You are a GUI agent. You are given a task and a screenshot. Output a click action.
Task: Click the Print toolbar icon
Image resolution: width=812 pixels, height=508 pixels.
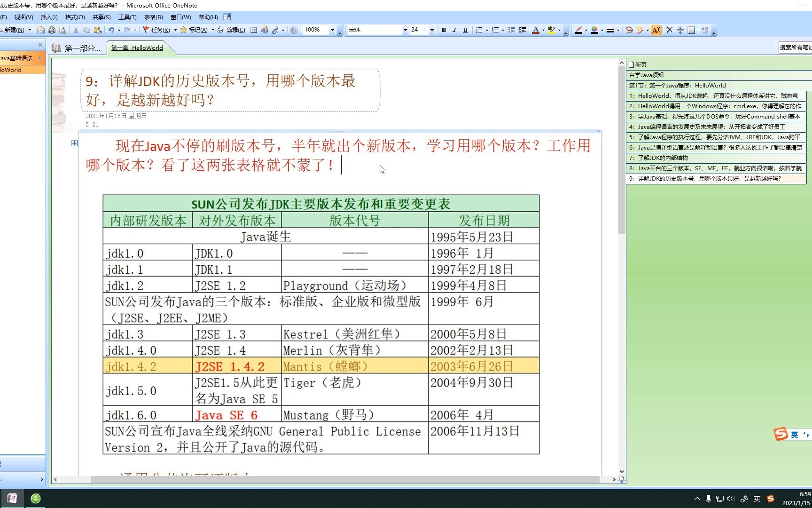pyautogui.click(x=52, y=30)
